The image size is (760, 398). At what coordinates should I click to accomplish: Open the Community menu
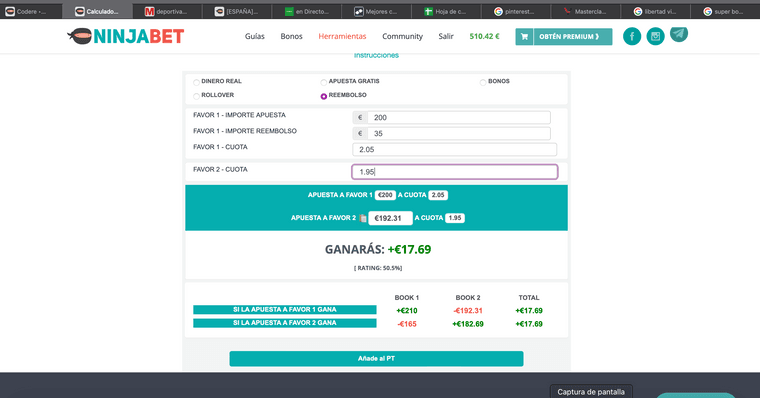click(x=402, y=36)
